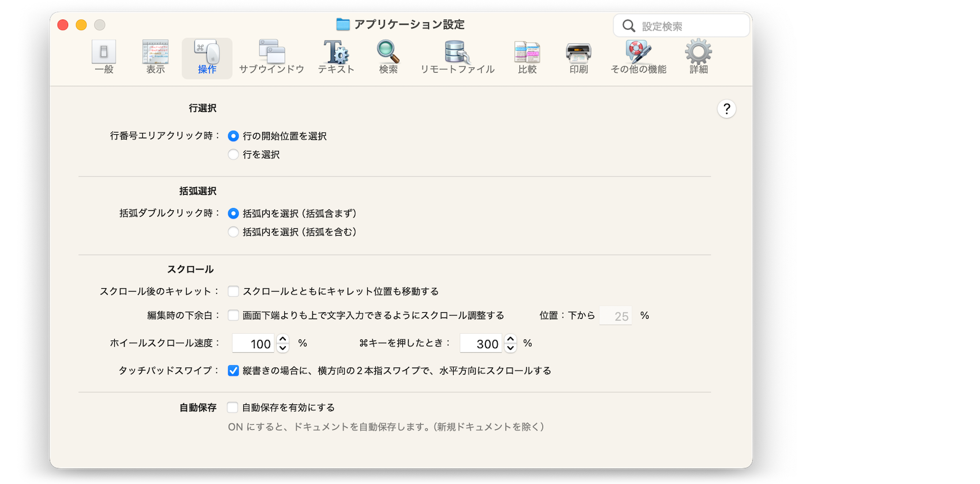Choose 括弧内を選択（括弧を含む）radio option
This screenshot has width=980, height=484.
[233, 232]
